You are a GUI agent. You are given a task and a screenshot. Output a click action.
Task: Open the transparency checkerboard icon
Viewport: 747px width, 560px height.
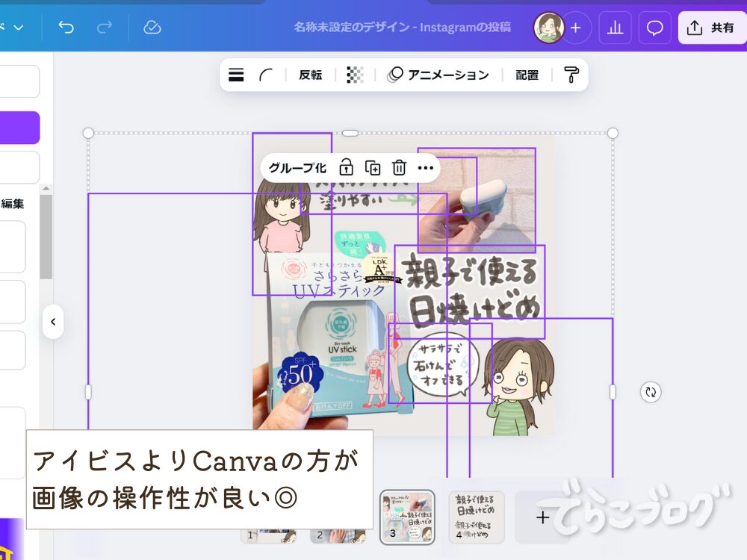354,75
